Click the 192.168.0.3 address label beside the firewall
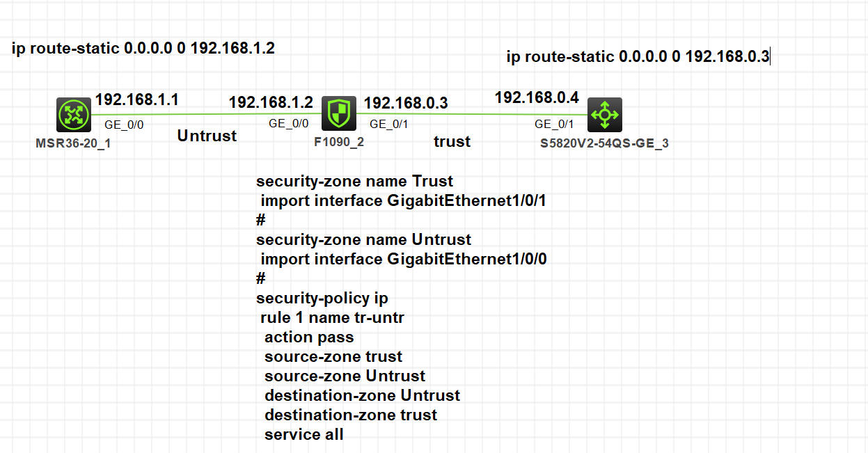Viewport: 868px width, 453px height. [x=406, y=103]
